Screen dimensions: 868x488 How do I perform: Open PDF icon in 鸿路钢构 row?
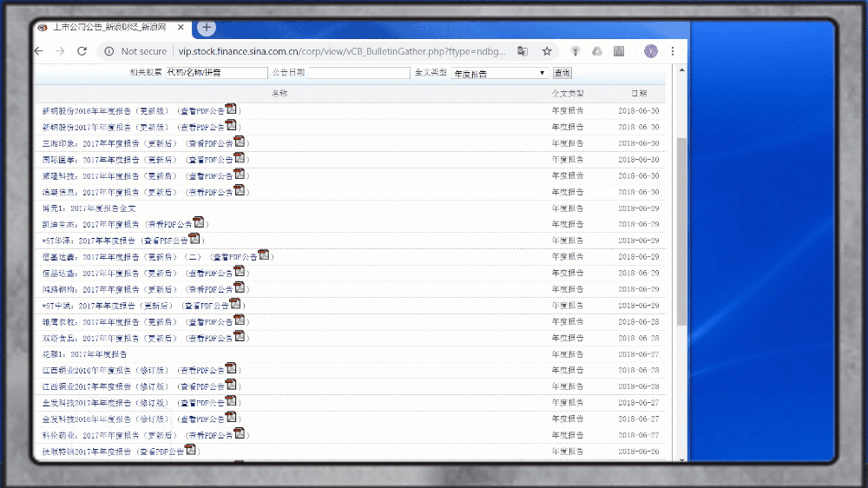(240, 287)
